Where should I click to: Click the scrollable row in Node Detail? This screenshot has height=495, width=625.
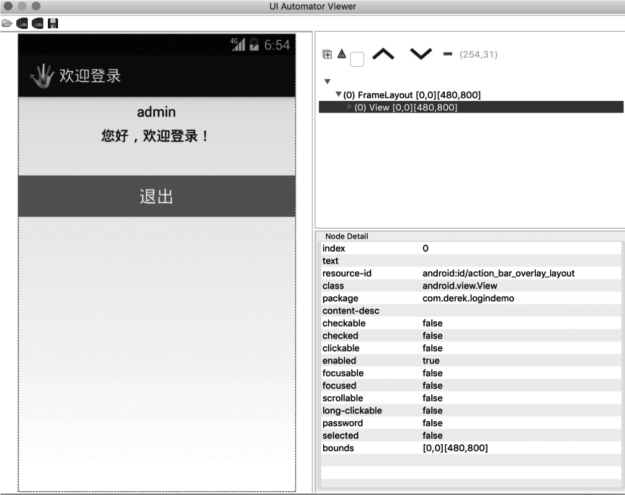pyautogui.click(x=471, y=398)
